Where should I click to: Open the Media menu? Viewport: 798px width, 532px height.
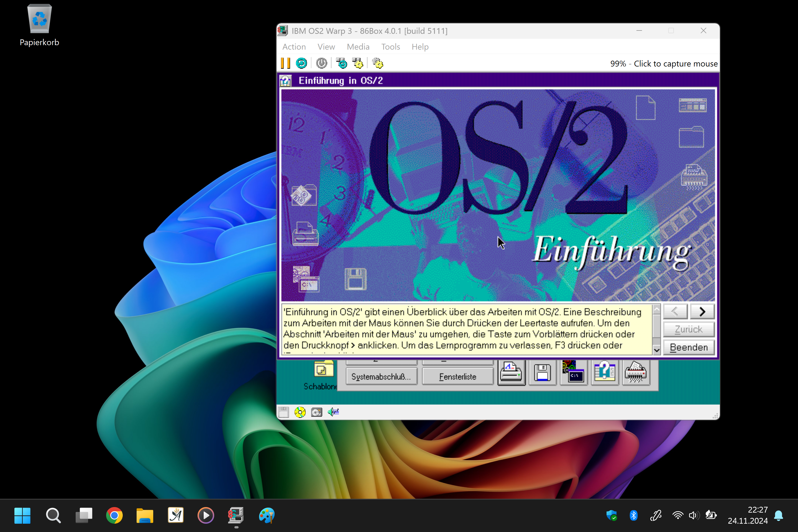[358, 47]
